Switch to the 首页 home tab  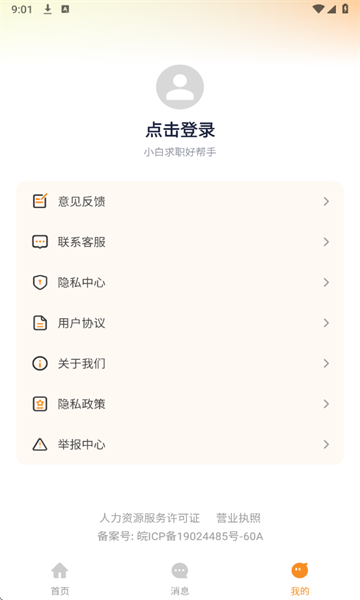click(60, 579)
